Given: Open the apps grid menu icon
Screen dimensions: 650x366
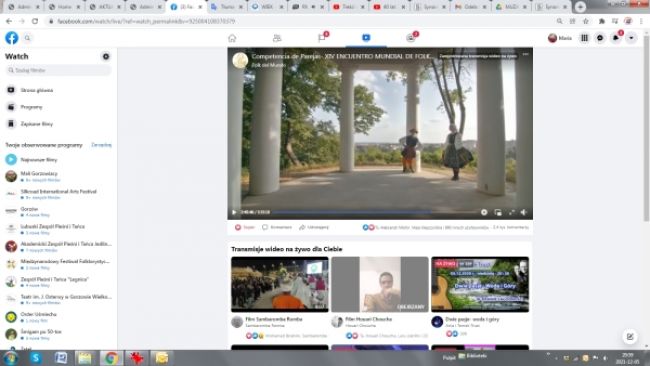Looking at the screenshot, I should pos(584,38).
